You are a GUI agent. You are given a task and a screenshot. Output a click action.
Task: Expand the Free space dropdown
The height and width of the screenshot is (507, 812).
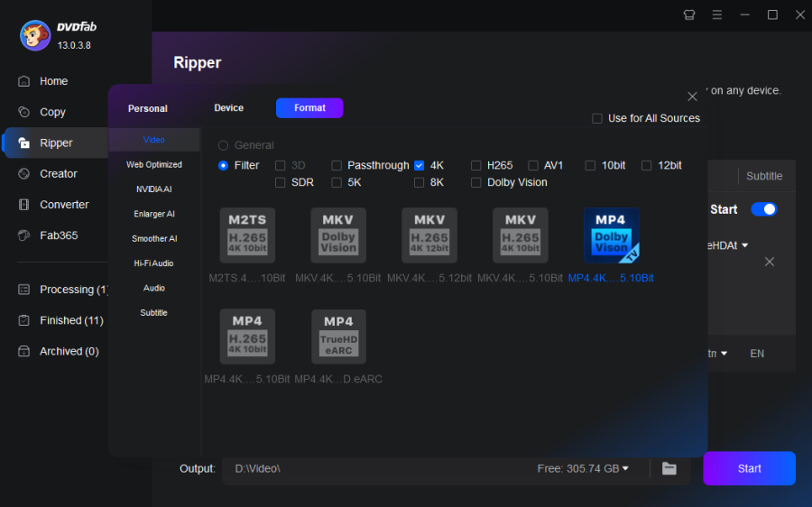click(x=625, y=469)
